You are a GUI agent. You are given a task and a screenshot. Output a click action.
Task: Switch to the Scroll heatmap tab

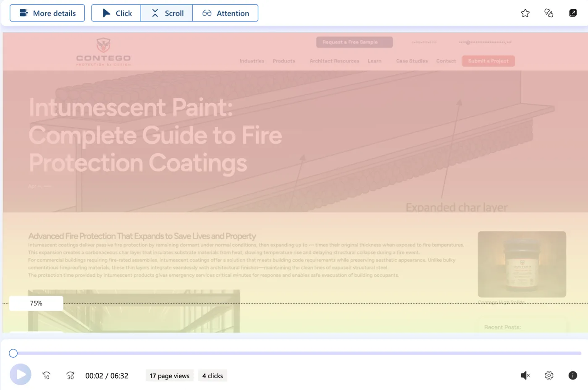167,13
